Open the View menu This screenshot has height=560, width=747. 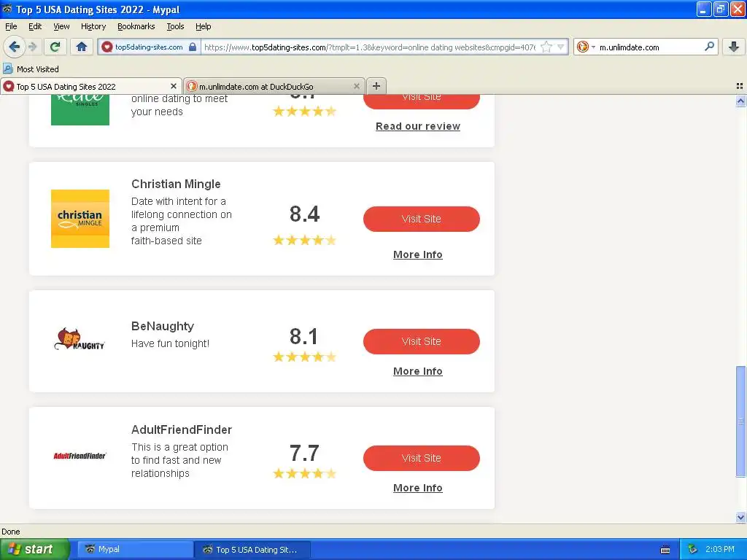[x=61, y=26]
